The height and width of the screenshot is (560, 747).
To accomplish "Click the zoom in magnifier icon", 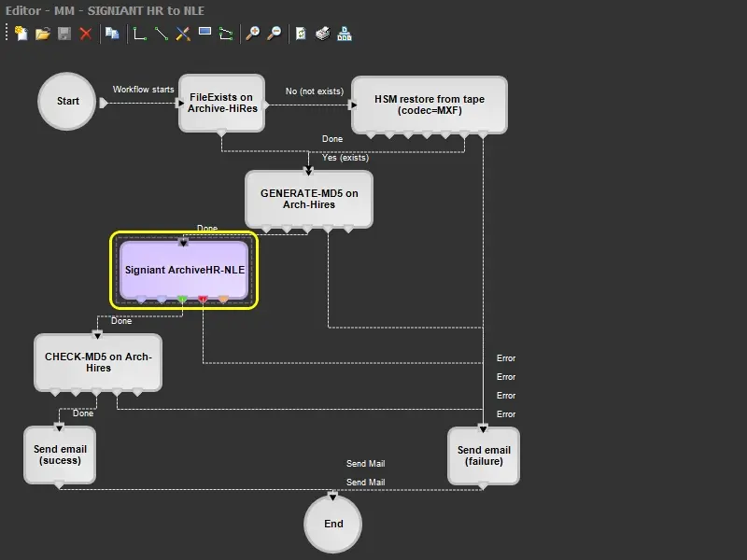I will [x=252, y=34].
